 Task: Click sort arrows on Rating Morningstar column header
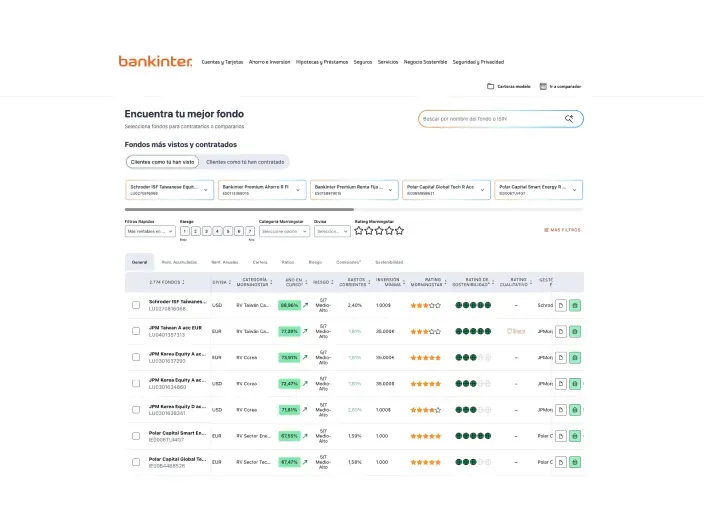(445, 282)
